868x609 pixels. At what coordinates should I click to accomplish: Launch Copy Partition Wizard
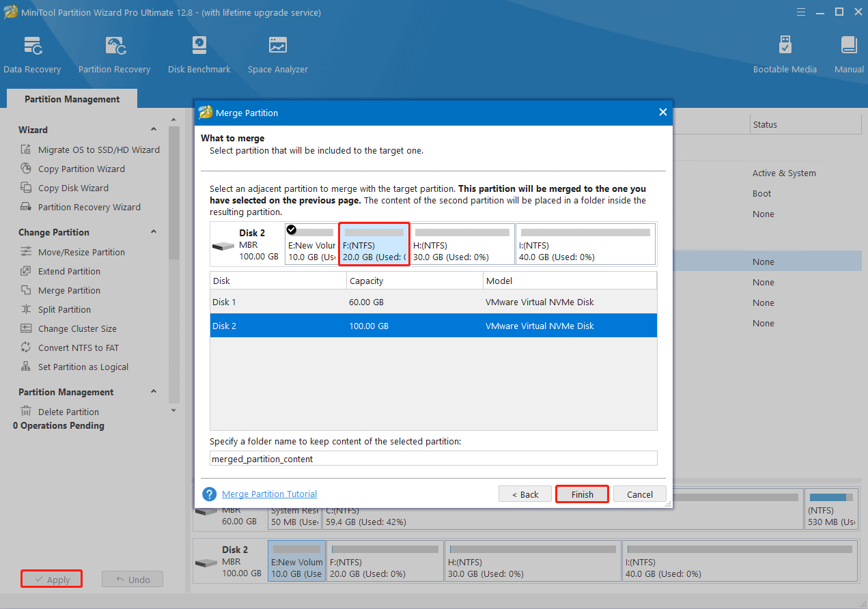point(73,169)
